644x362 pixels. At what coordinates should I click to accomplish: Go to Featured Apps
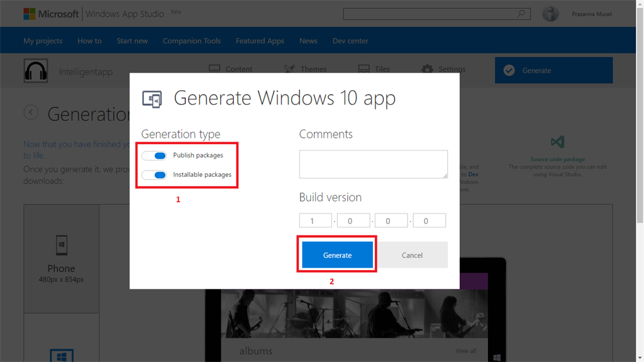260,41
